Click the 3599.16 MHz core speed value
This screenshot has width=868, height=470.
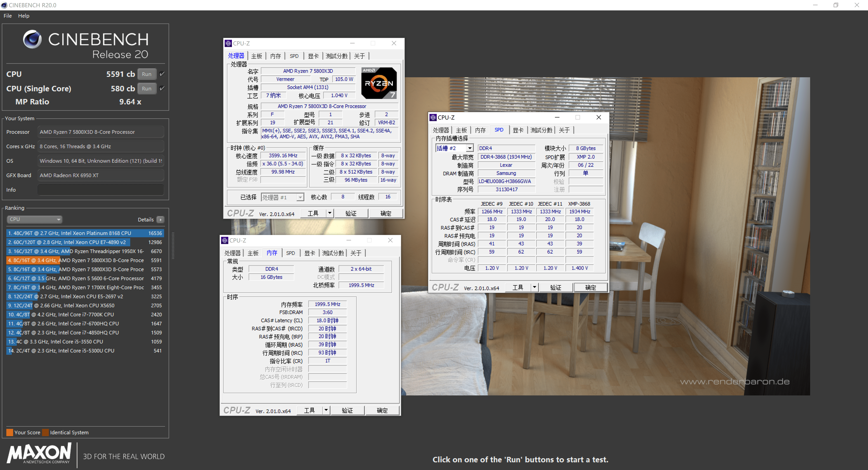click(283, 156)
